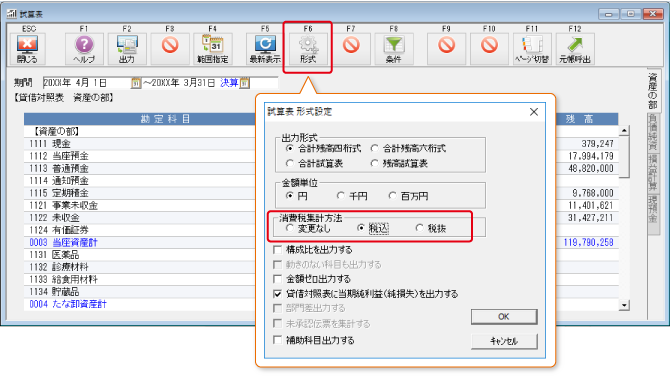
Task: Click the F12 元帳呼出 arrow icon
Action: [575, 49]
